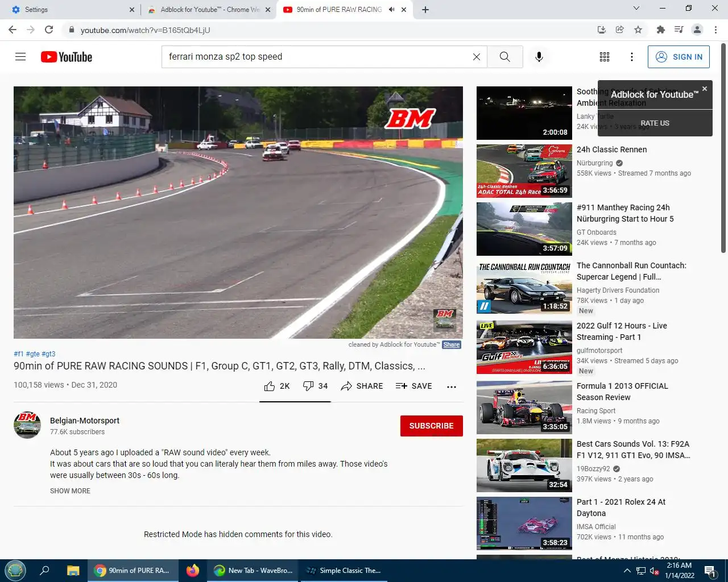Open the 24h Classic Rennen thumbnail
The height and width of the screenshot is (582, 728).
click(524, 171)
